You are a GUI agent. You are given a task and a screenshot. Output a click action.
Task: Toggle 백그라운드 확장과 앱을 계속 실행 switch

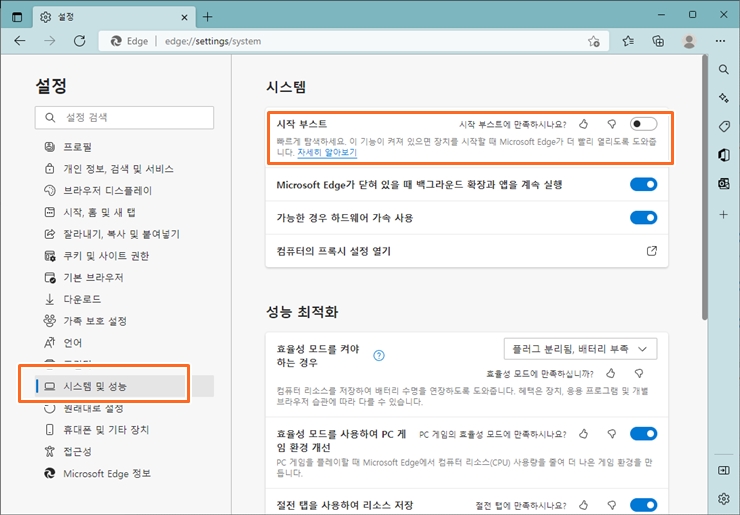tap(643, 185)
